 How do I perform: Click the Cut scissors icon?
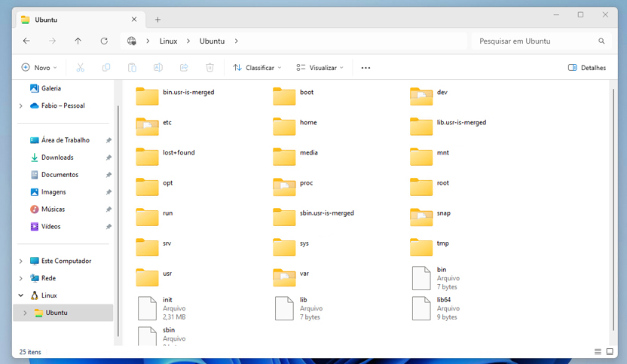click(81, 68)
